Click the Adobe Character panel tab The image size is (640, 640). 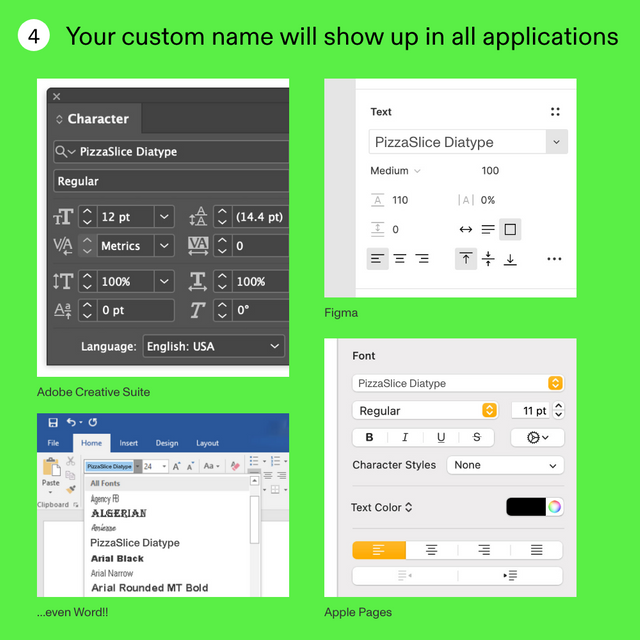[95, 119]
